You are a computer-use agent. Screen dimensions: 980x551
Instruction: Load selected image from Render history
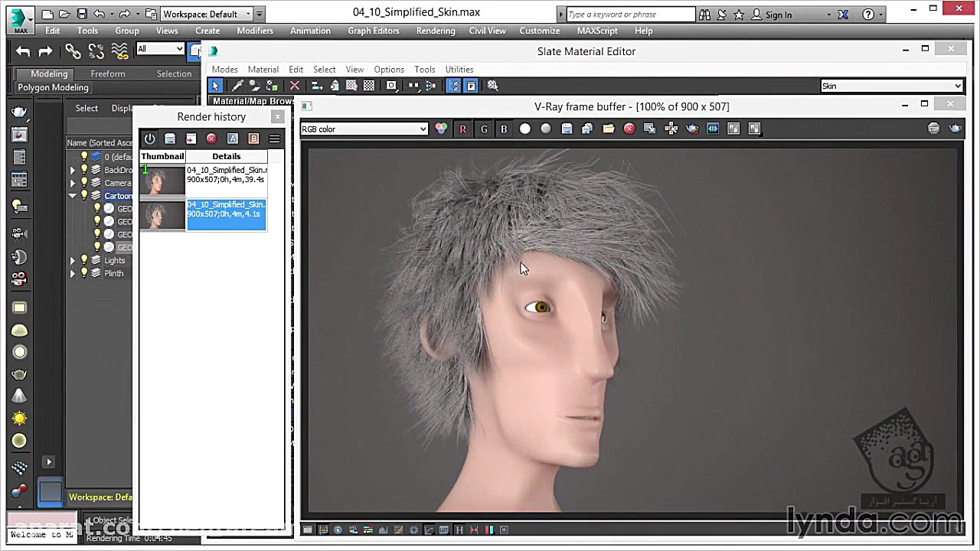(x=191, y=139)
